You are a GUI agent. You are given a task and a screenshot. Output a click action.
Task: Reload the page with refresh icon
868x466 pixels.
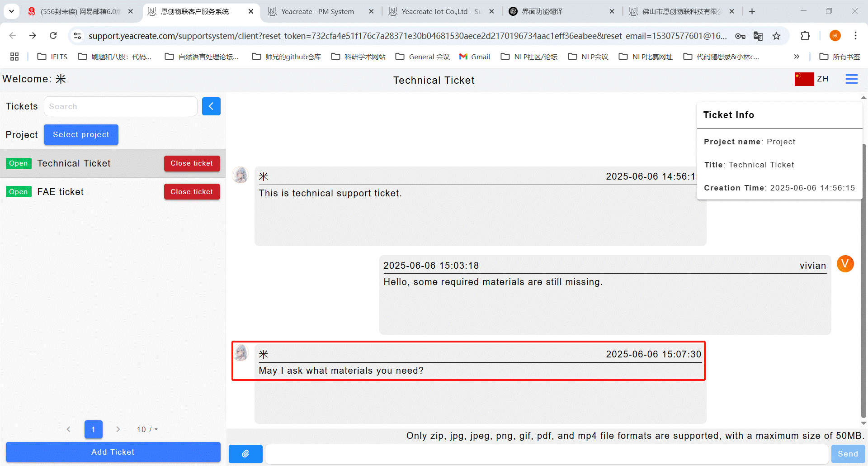pyautogui.click(x=53, y=36)
